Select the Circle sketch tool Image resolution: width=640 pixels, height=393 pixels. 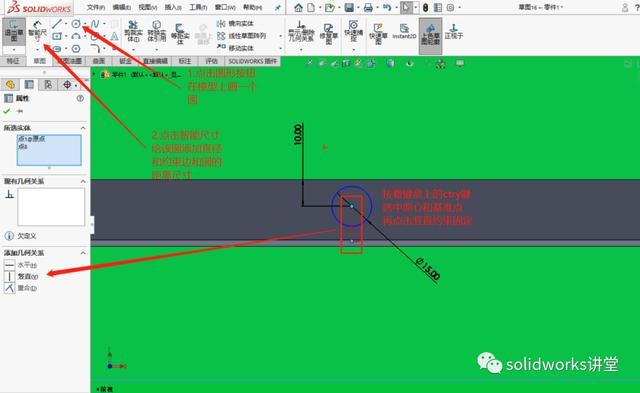[x=76, y=24]
